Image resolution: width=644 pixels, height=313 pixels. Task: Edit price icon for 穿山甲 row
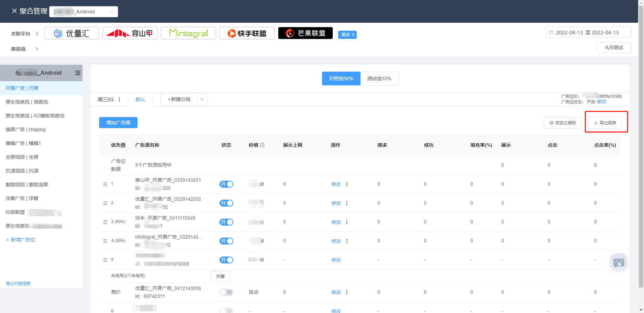(262, 184)
